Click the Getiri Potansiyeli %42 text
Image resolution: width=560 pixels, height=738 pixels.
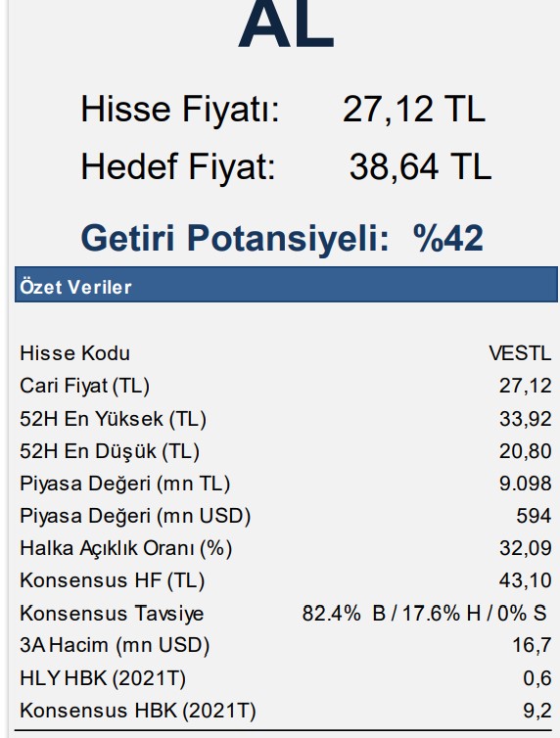(x=282, y=239)
